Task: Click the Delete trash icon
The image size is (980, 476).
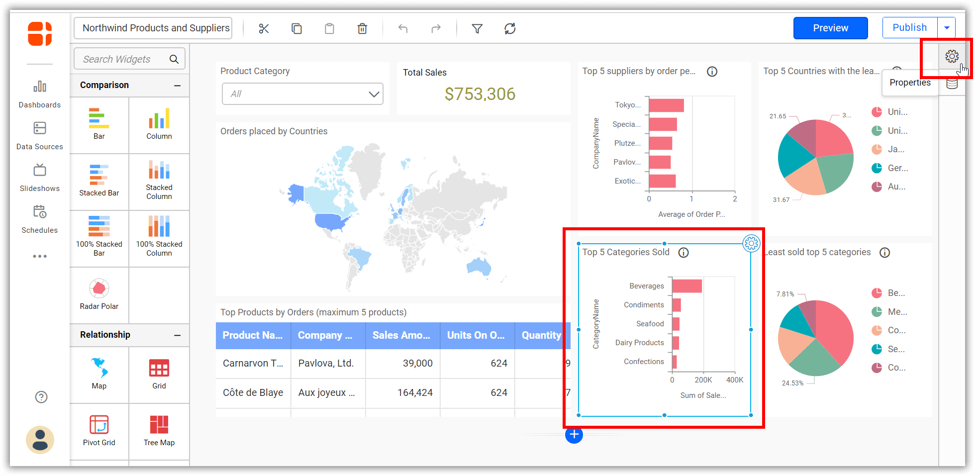Action: [362, 29]
